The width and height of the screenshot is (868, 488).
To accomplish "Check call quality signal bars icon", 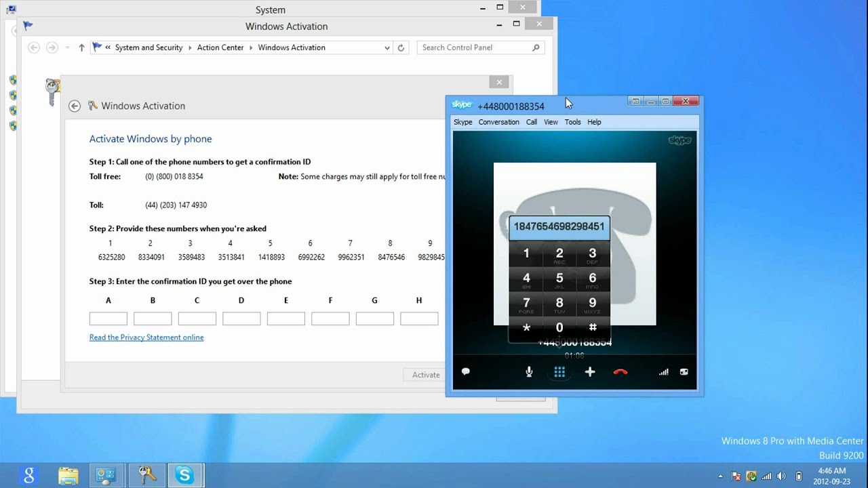I will 664,372.
